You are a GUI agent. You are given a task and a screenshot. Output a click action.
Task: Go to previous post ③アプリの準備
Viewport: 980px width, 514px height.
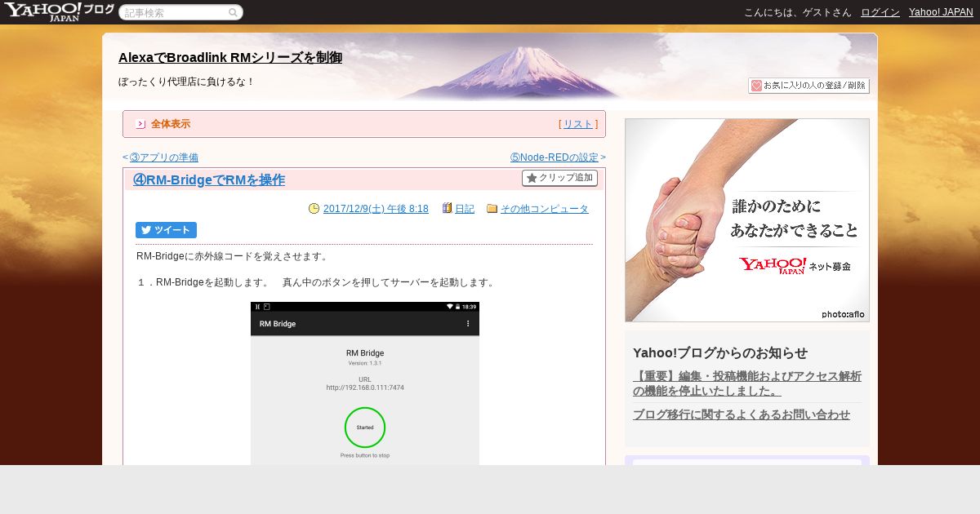tap(163, 157)
